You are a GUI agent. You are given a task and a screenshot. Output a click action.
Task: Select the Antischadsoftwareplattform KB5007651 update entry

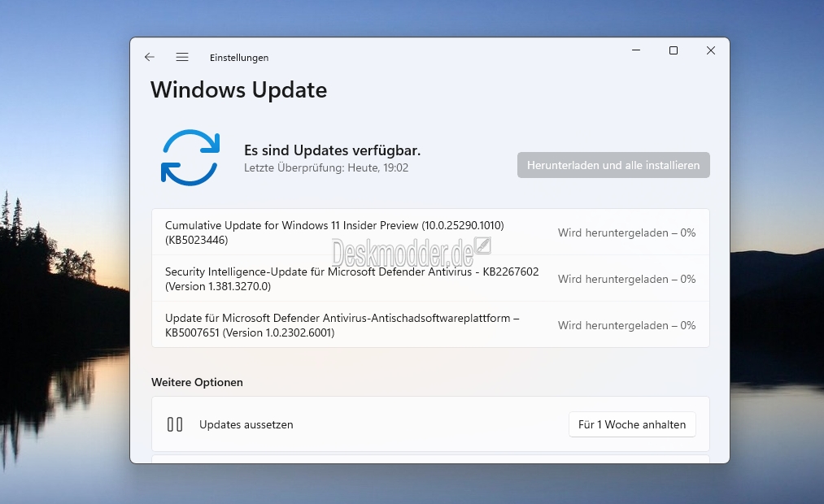430,324
